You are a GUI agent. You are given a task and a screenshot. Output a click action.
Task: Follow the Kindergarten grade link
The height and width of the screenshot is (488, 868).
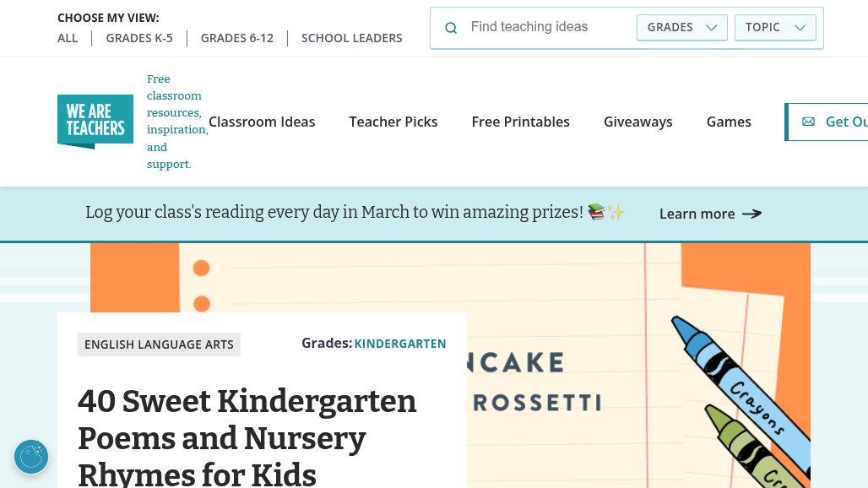pos(400,344)
